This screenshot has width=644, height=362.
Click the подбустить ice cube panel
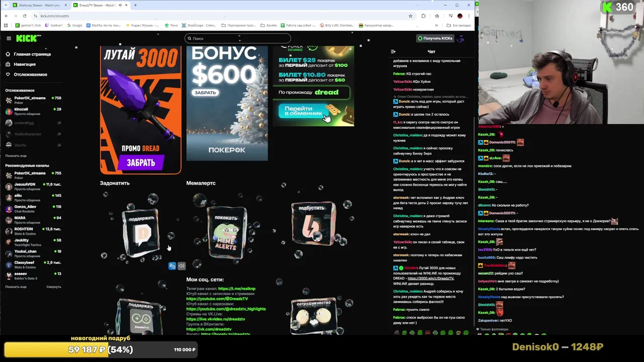313,224
